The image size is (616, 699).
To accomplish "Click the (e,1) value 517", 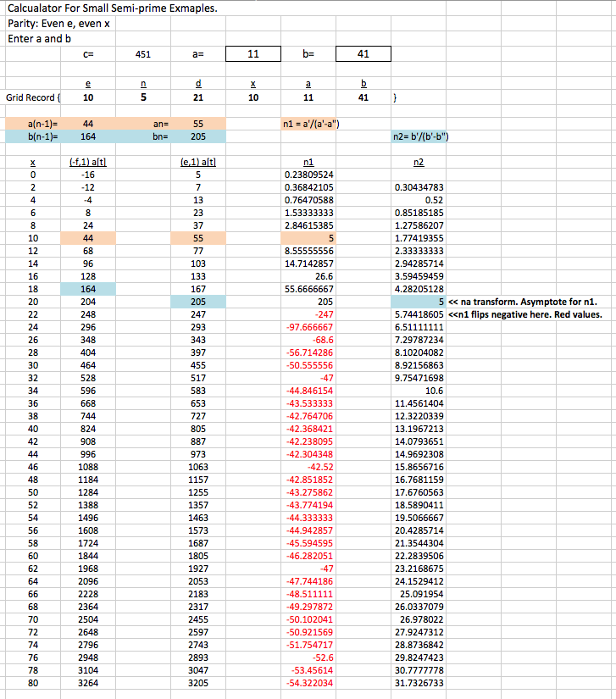I will [x=198, y=378].
